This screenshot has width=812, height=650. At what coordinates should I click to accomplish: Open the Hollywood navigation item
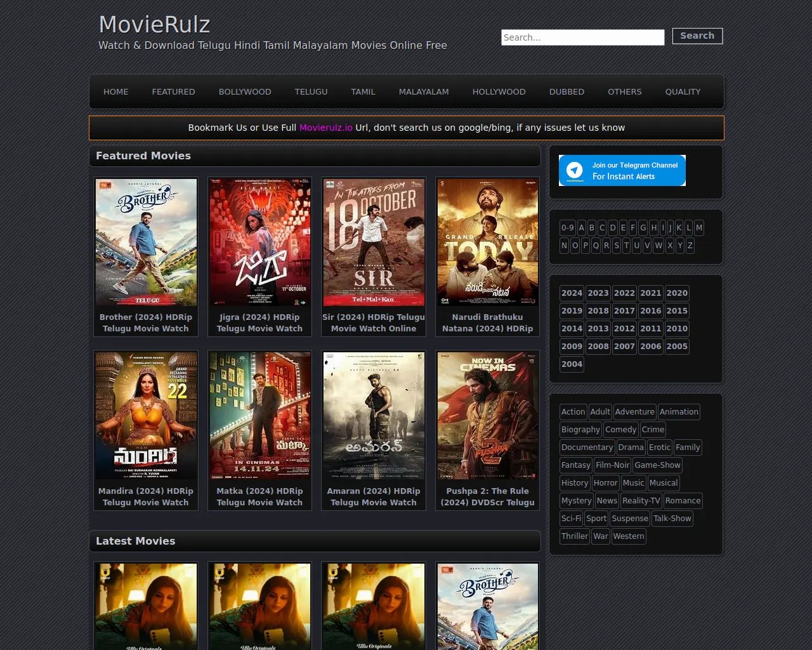coord(499,92)
